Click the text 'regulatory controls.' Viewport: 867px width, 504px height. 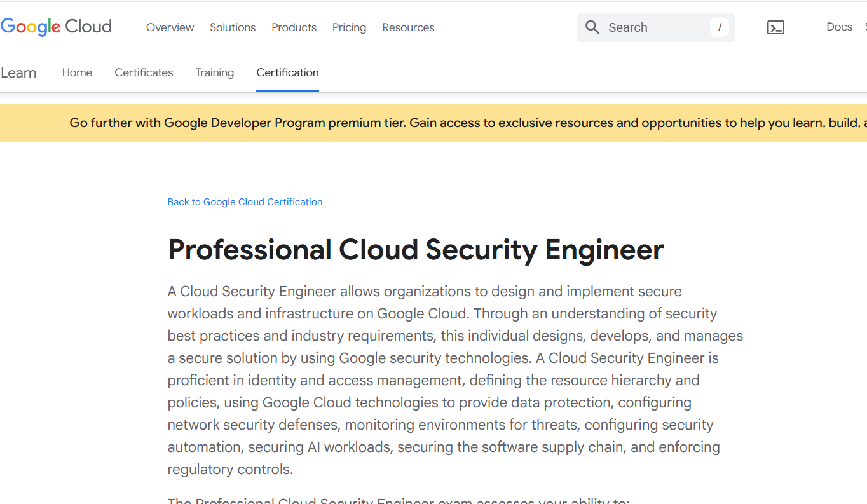click(230, 470)
